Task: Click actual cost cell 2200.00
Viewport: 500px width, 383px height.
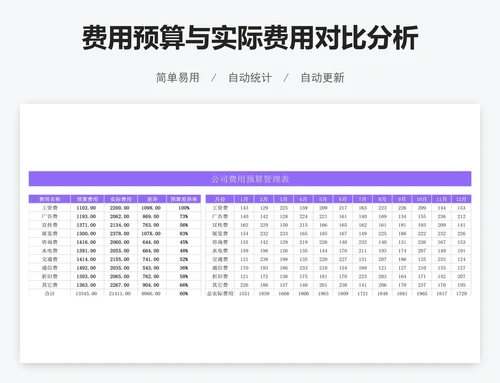Action: (120, 208)
